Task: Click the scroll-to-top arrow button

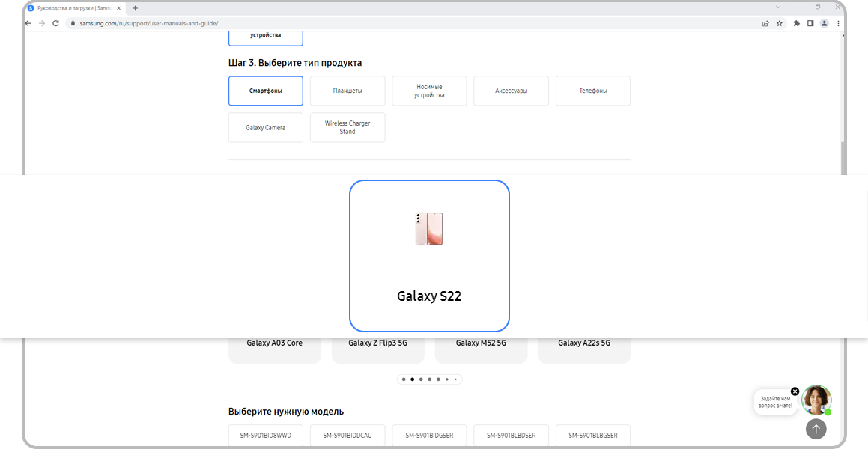Action: (x=816, y=429)
